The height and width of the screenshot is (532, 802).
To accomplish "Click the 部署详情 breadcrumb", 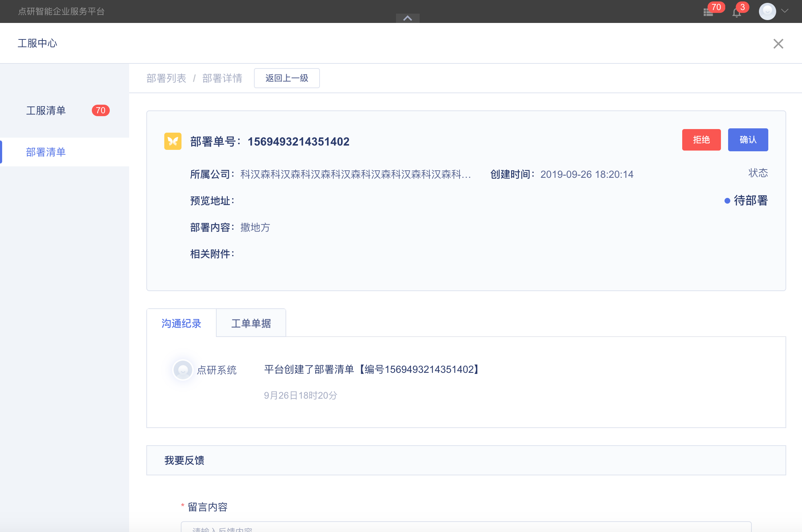I will 222,78.
